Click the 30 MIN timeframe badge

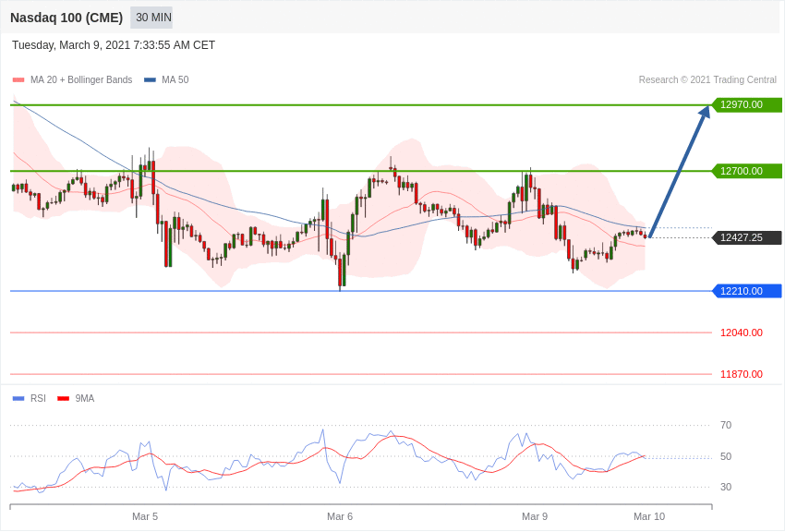pos(151,18)
